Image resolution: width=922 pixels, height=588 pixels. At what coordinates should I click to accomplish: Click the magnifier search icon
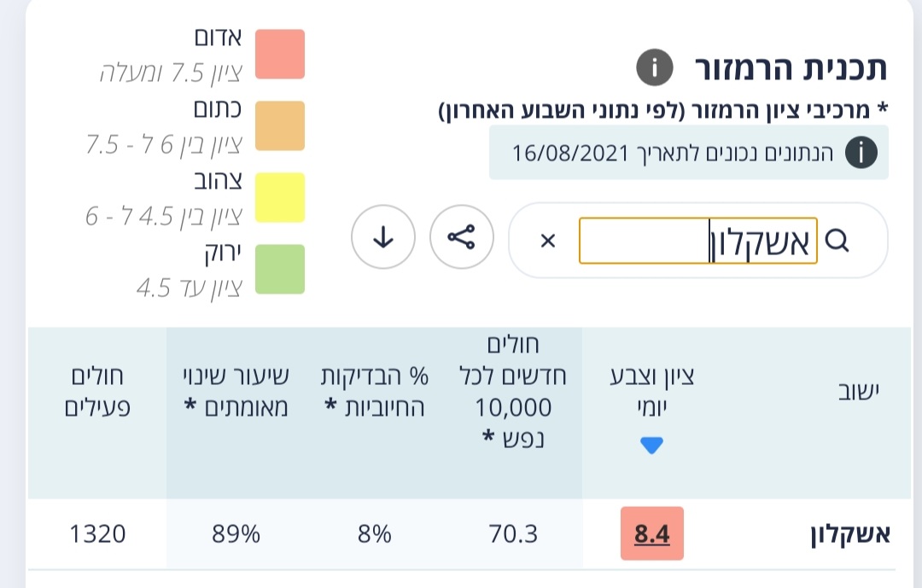[837, 240]
